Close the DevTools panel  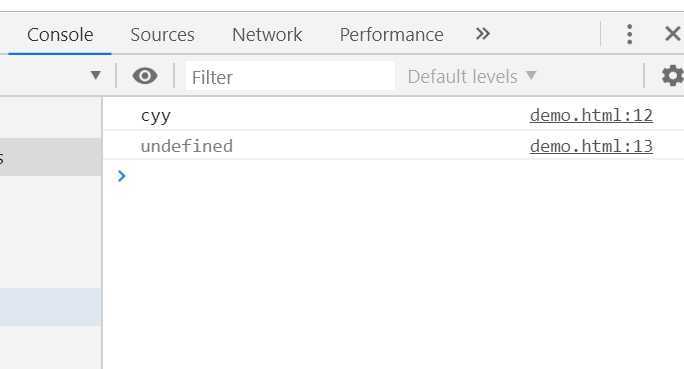(672, 34)
